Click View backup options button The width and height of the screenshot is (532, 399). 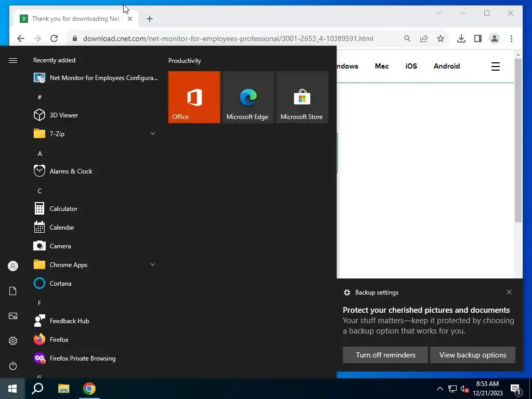(473, 355)
